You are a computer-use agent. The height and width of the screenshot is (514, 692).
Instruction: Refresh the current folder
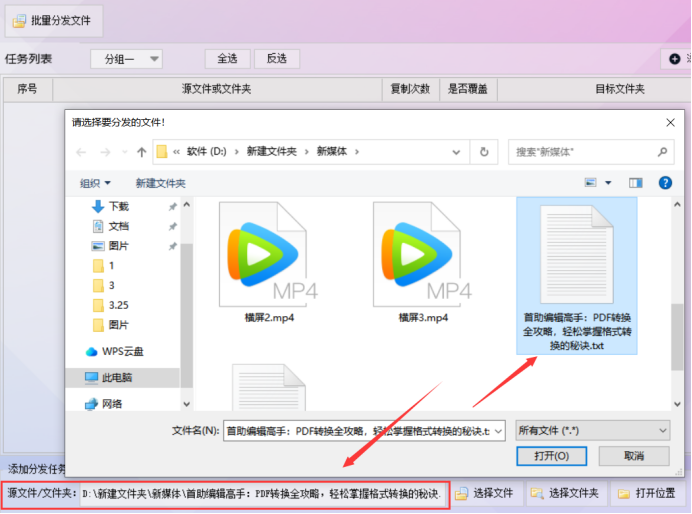coord(484,152)
